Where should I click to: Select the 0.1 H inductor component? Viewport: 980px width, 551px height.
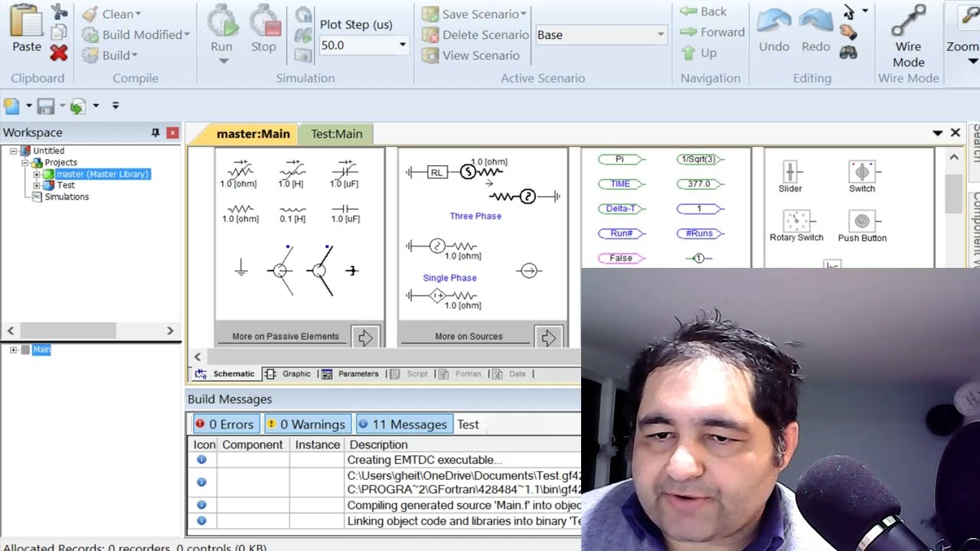[x=292, y=213]
